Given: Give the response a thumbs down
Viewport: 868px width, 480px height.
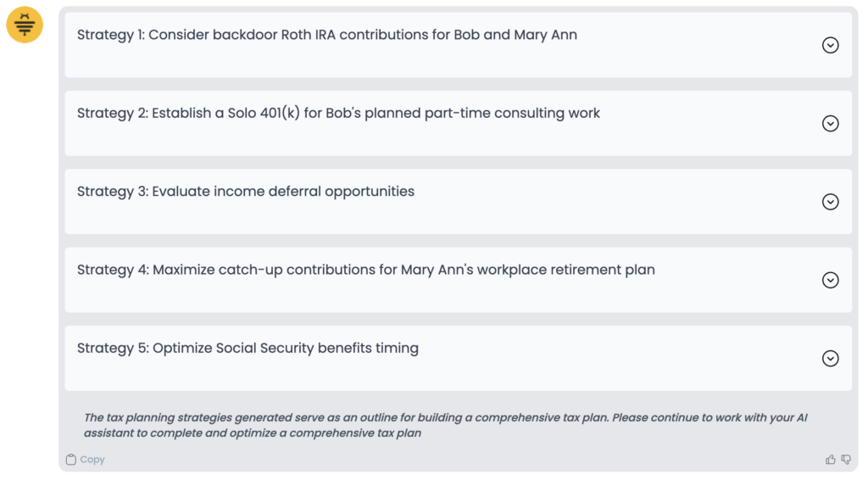Looking at the screenshot, I should tap(846, 460).
